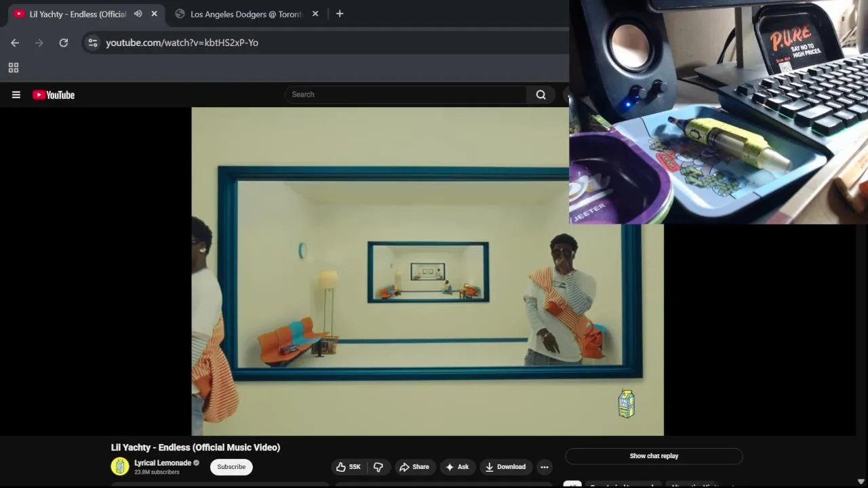The width and height of the screenshot is (868, 488).
Task: Open site information icon in address bar
Action: pos(93,43)
